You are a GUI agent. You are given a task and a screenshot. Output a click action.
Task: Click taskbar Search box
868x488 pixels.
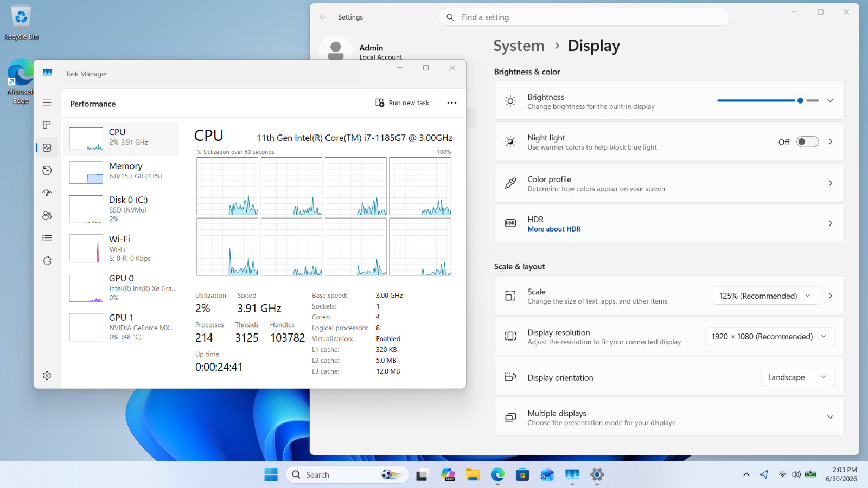pyautogui.click(x=347, y=474)
